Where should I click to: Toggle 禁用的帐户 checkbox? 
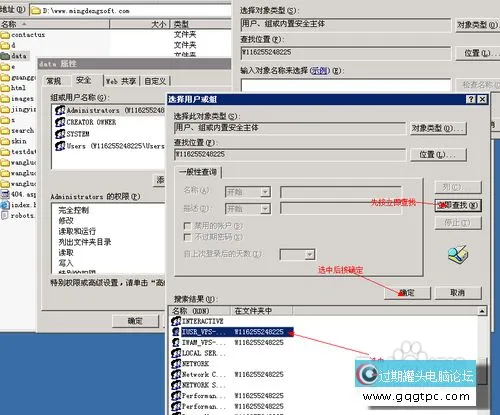pyautogui.click(x=187, y=226)
